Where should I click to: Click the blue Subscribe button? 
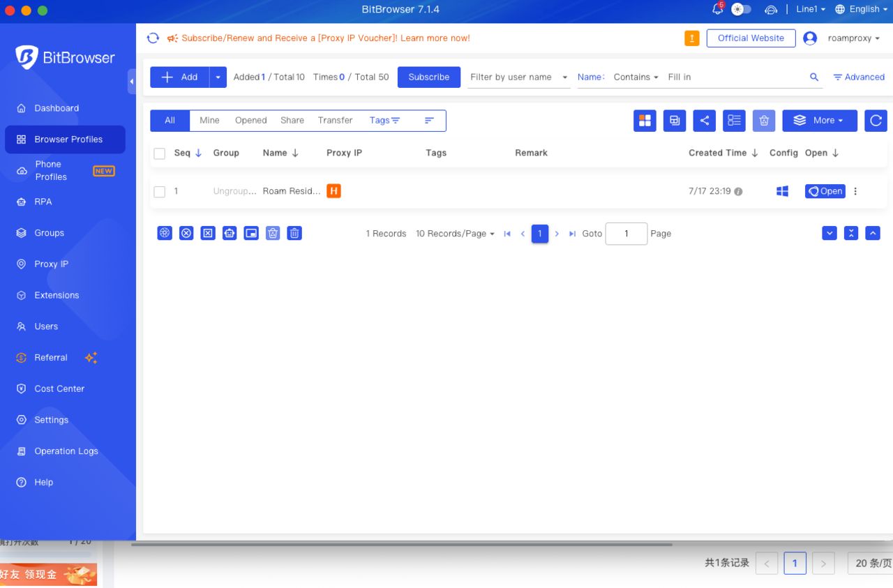429,77
